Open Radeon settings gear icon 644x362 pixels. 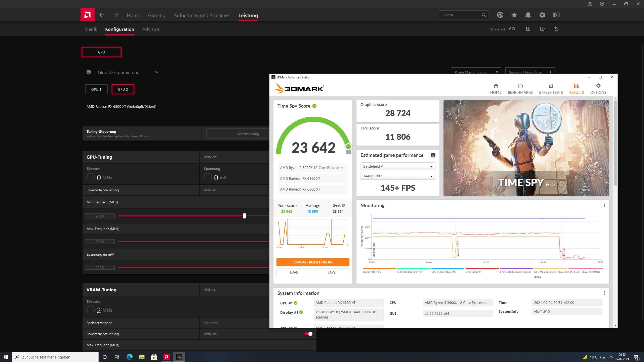[x=542, y=15]
